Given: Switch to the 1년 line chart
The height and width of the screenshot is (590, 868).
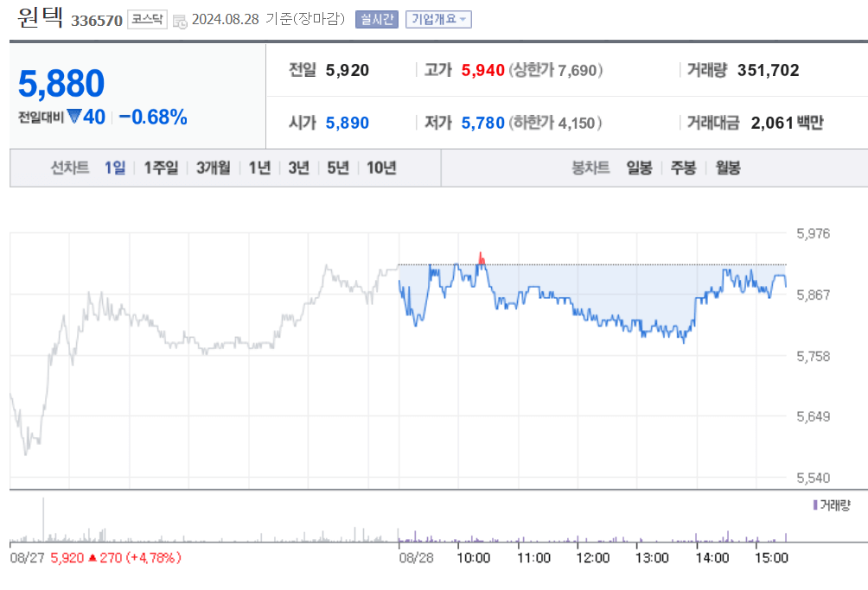Looking at the screenshot, I should point(259,168).
